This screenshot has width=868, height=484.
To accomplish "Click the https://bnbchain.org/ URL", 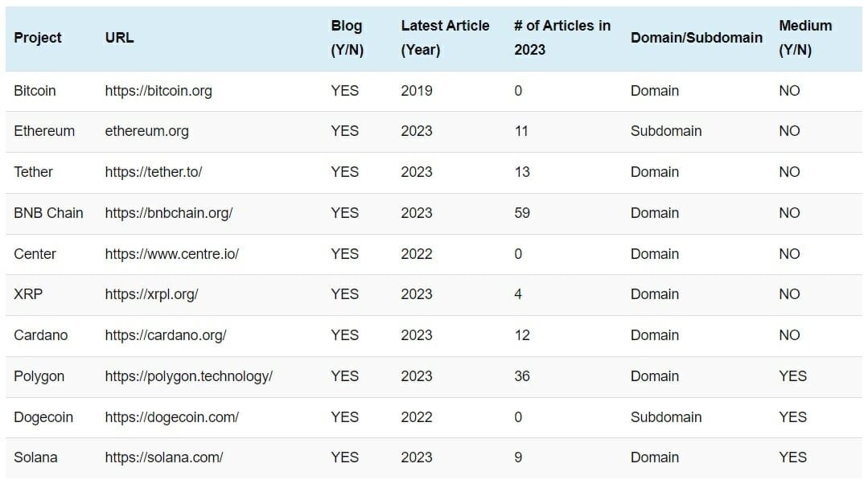I will [x=168, y=213].
